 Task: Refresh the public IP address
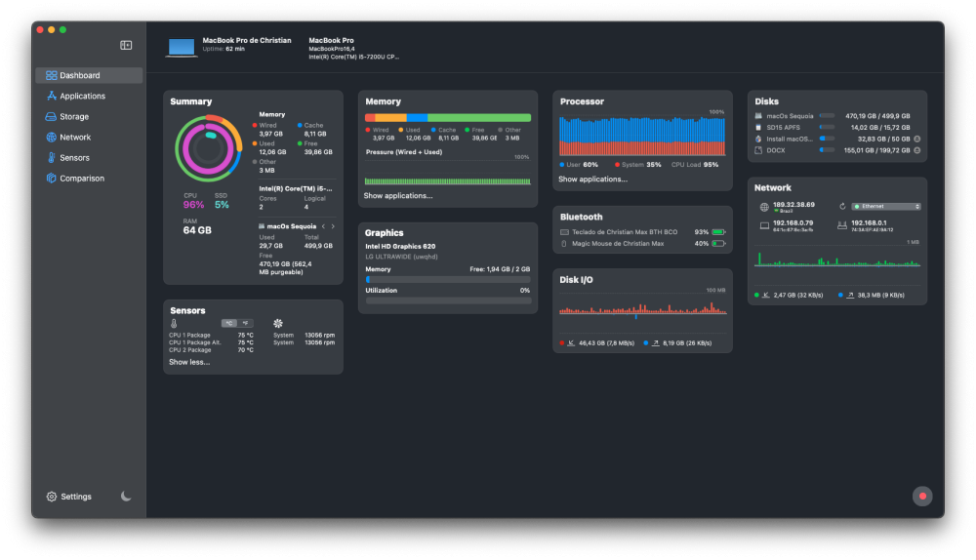click(842, 207)
